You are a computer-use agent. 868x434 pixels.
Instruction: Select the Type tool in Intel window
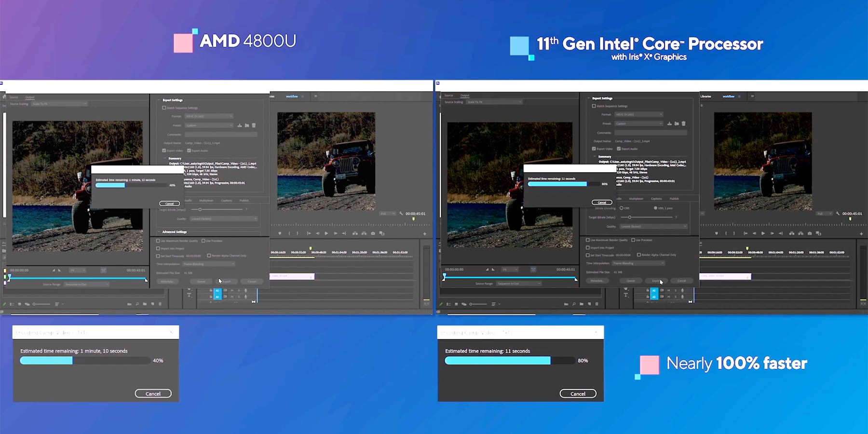[625, 295]
